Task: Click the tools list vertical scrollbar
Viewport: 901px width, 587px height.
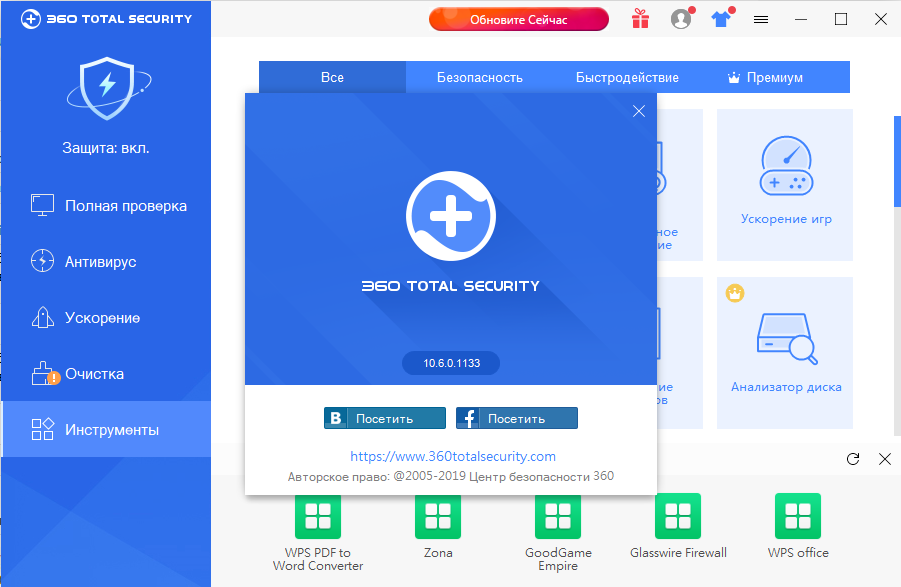Action: pyautogui.click(x=897, y=161)
